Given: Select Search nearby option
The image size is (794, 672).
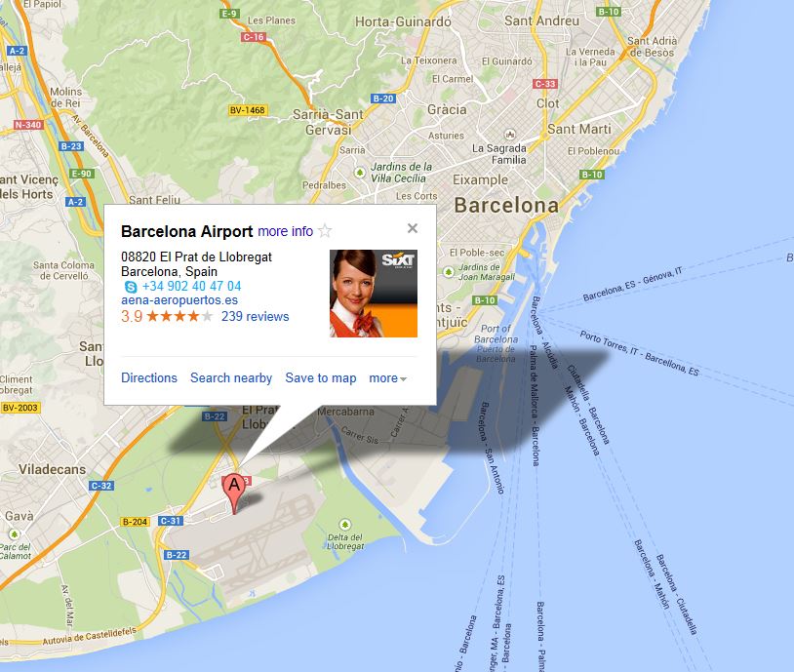Looking at the screenshot, I should tap(231, 377).
